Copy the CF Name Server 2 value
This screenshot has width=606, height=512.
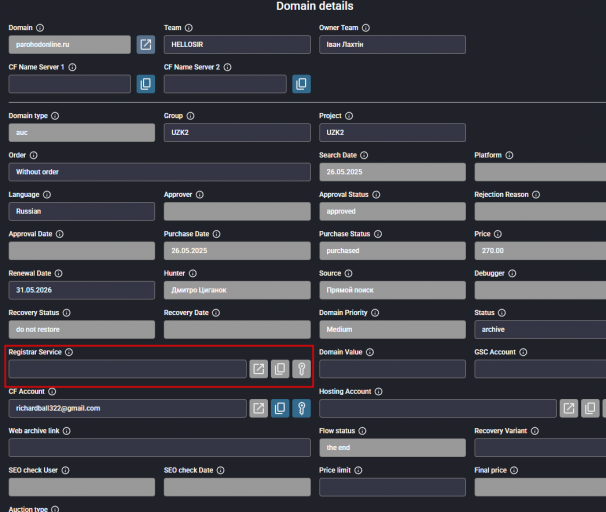coord(301,84)
